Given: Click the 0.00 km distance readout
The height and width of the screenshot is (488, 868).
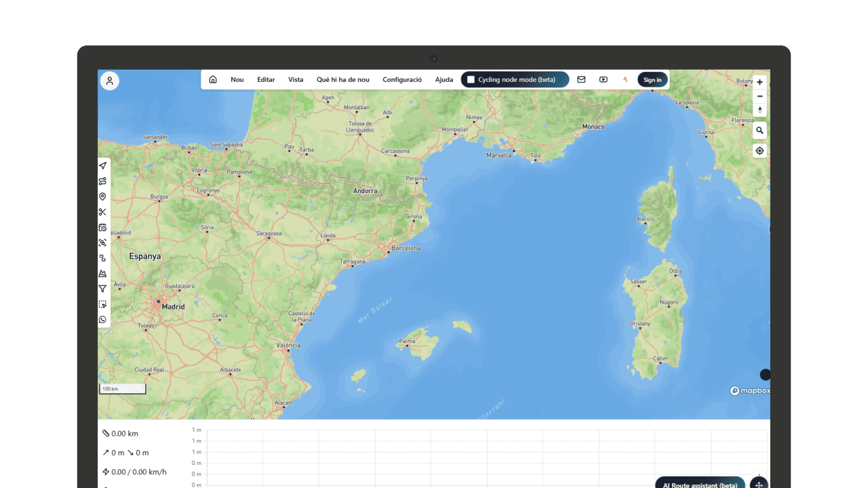Looking at the screenshot, I should 121,434.
